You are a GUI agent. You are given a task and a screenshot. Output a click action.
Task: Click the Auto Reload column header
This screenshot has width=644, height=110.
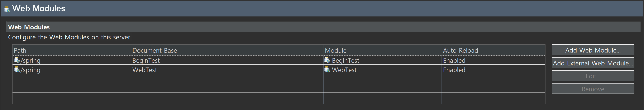click(x=493, y=50)
